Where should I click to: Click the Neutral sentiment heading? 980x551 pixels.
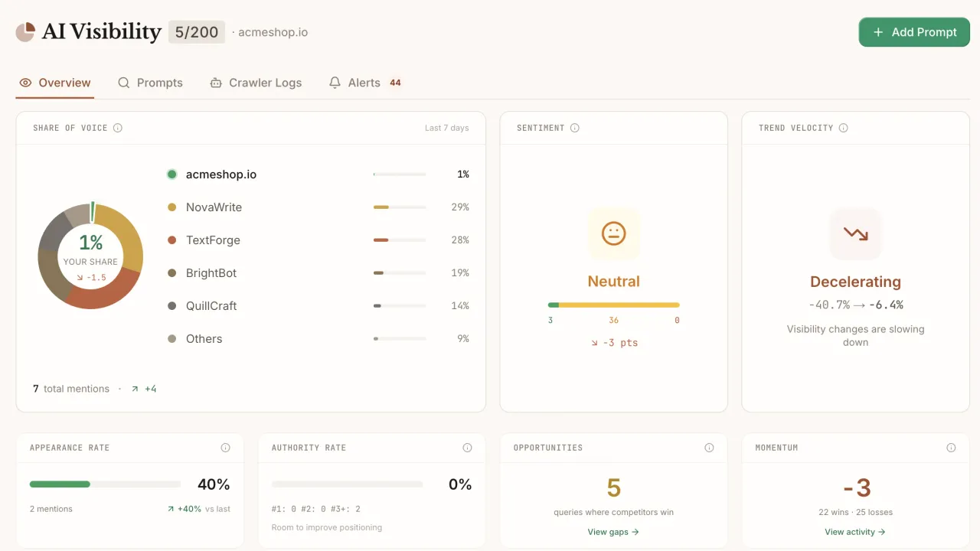[x=614, y=282]
